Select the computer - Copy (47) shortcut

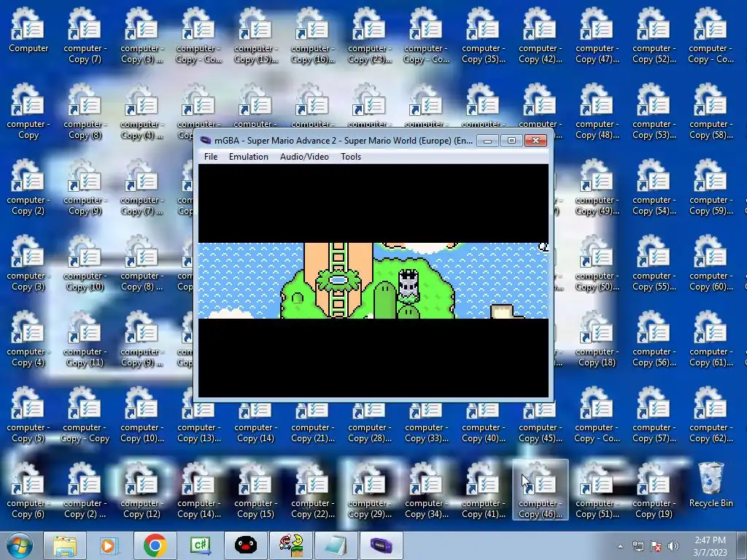597,35
